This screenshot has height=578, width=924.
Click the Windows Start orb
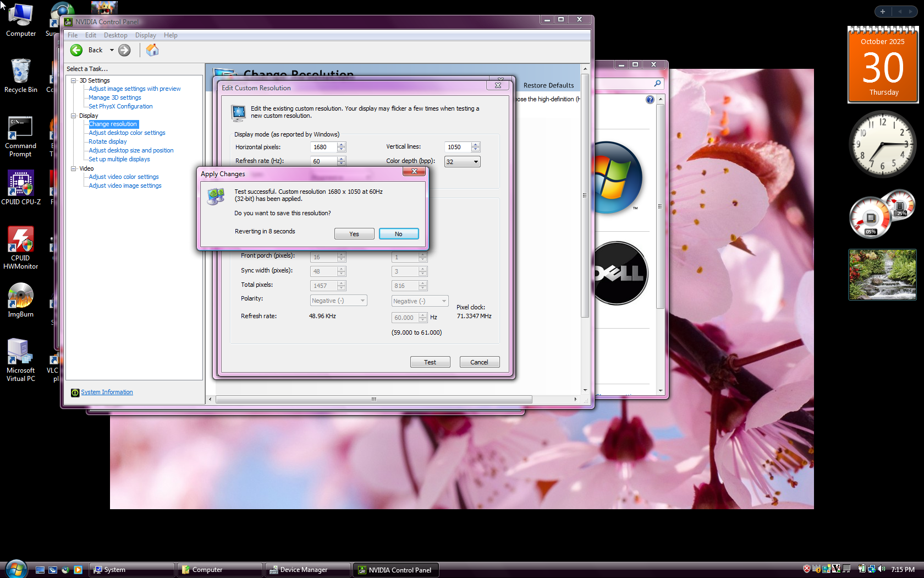(x=16, y=569)
